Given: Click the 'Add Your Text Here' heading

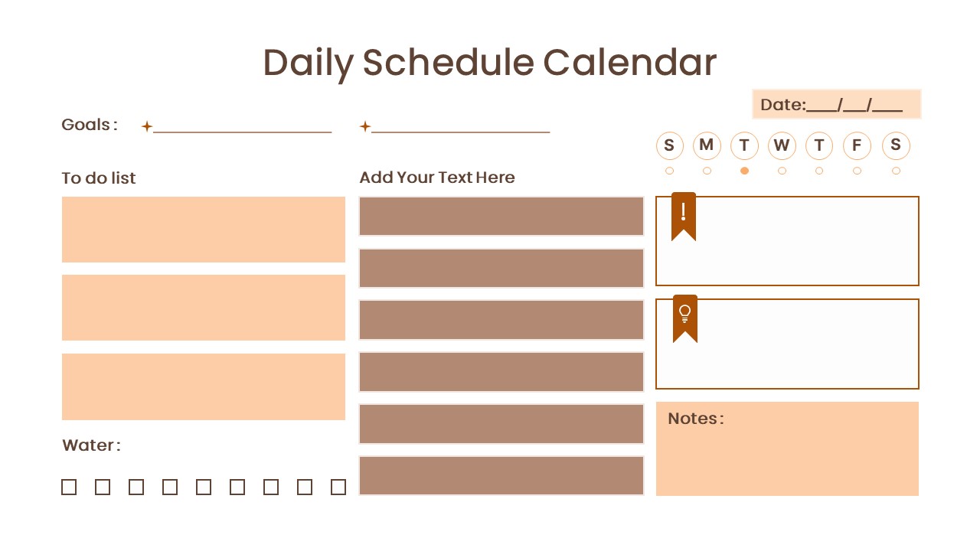Looking at the screenshot, I should [x=437, y=178].
